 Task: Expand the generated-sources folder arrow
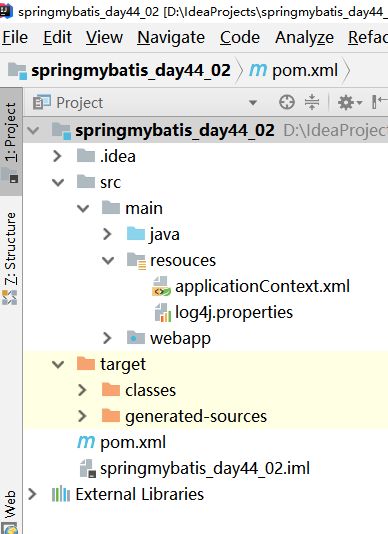point(82,416)
